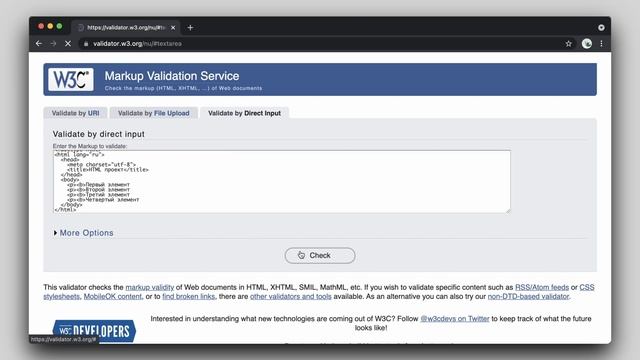Click 'Enter the Markup to validate' label
This screenshot has height=360, width=640.
(x=90, y=146)
